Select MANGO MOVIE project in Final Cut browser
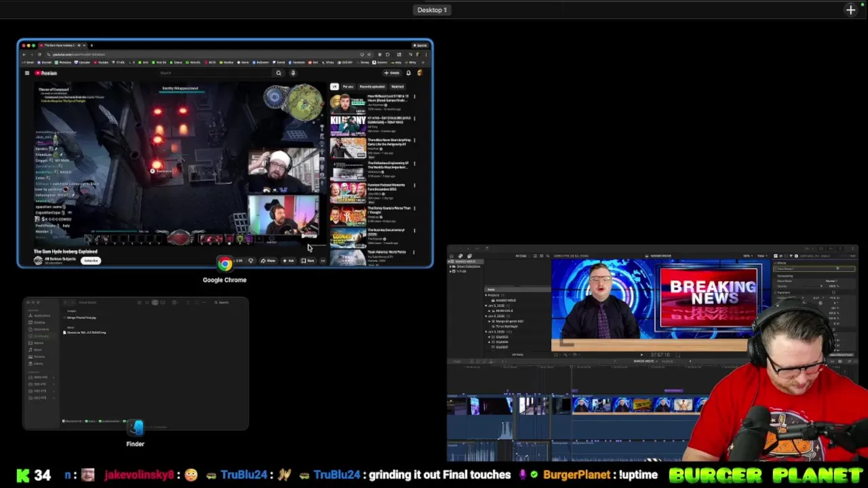The height and width of the screenshot is (488, 868). click(x=505, y=300)
